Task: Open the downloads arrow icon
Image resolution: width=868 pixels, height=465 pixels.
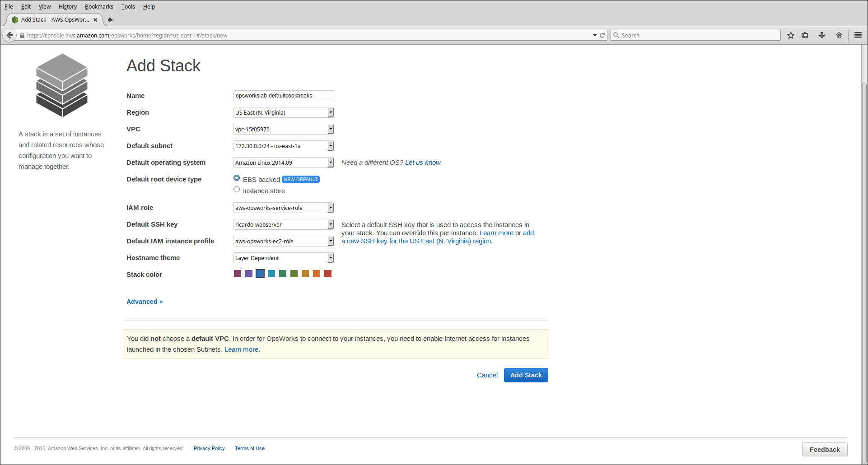Action: point(822,35)
